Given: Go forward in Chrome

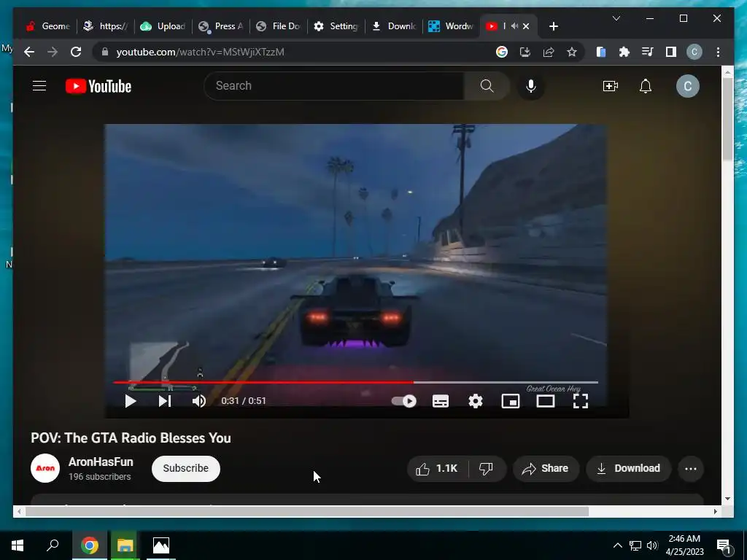Looking at the screenshot, I should tap(53, 52).
